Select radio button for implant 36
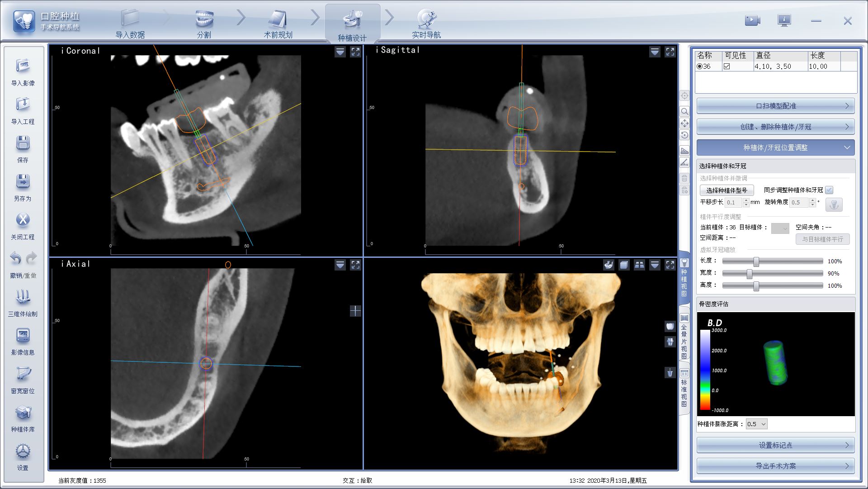 pyautogui.click(x=699, y=66)
